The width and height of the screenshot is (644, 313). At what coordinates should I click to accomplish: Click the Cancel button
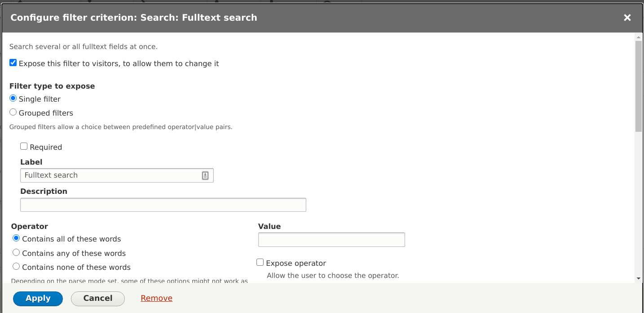97,299
